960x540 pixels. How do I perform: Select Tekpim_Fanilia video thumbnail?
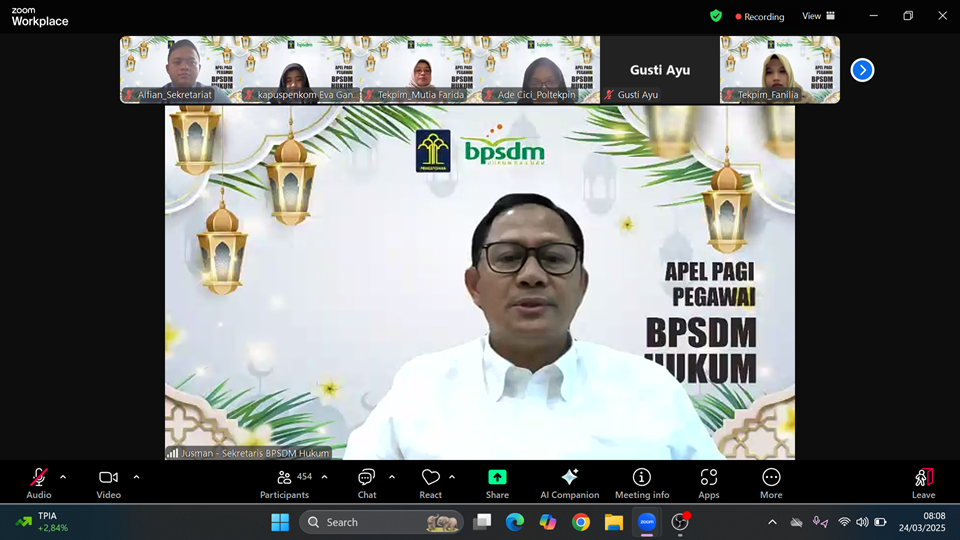tap(780, 69)
